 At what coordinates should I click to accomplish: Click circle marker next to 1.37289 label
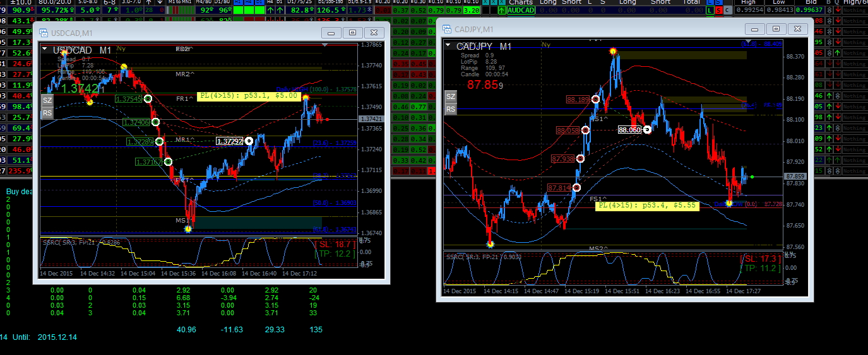click(x=159, y=141)
